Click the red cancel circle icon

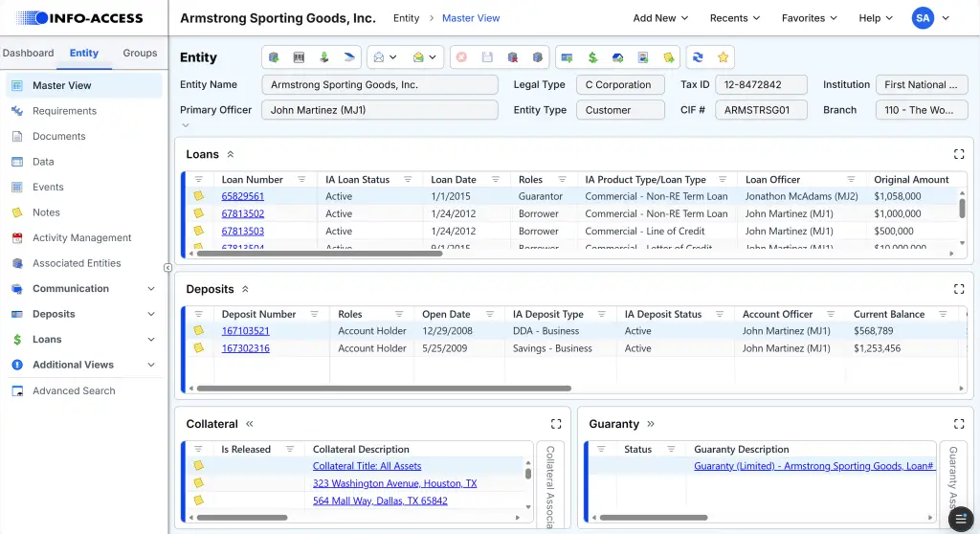(x=461, y=57)
